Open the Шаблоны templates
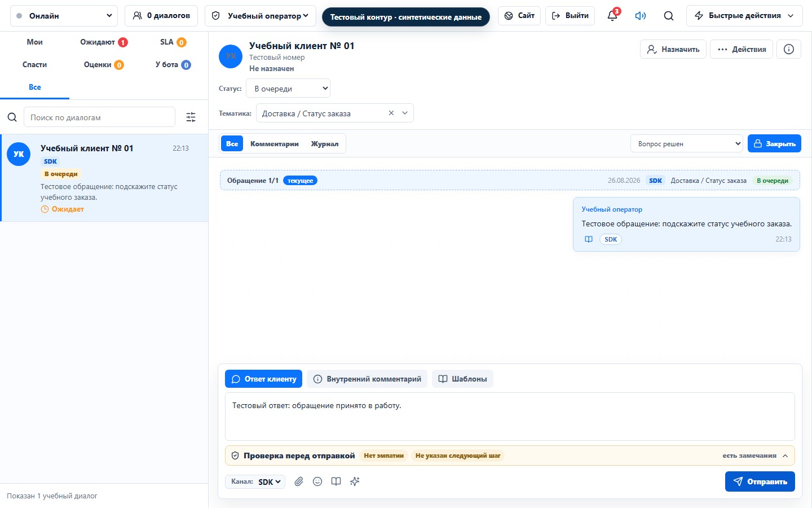This screenshot has width=812, height=508. (x=462, y=379)
